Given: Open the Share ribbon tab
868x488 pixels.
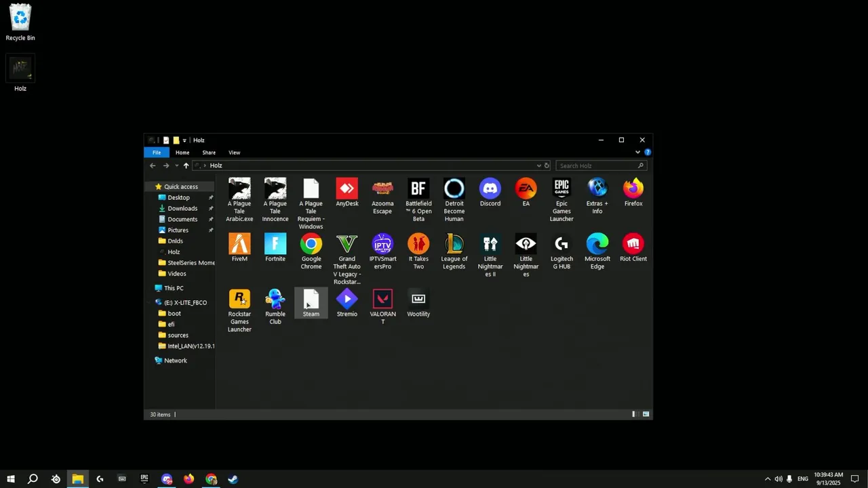Looking at the screenshot, I should [209, 152].
